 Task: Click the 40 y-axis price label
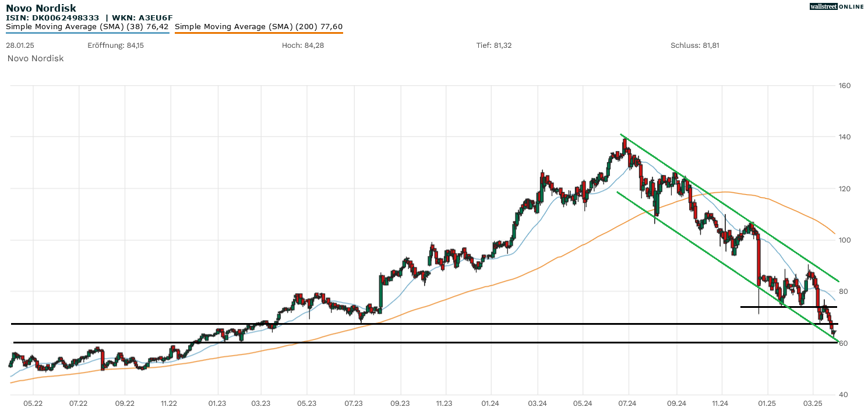[x=843, y=394]
